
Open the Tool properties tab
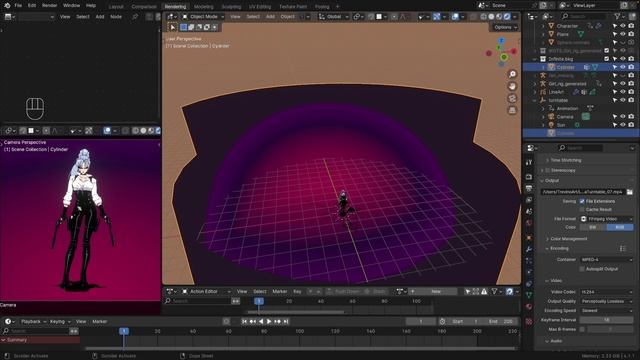529,162
